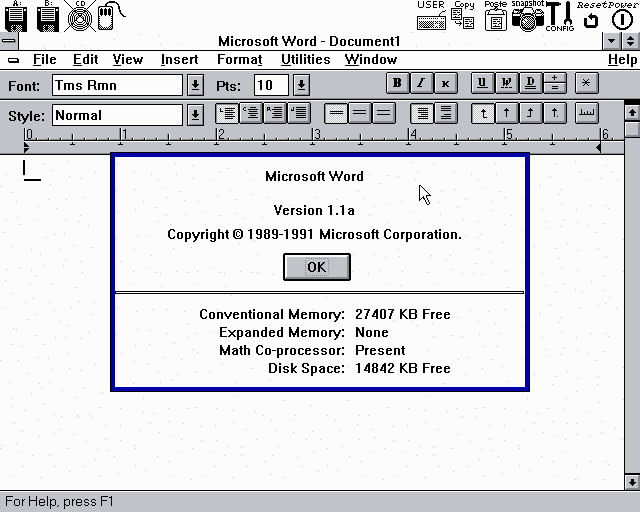
Task: Click the right indent marker on ruler
Action: [598, 147]
